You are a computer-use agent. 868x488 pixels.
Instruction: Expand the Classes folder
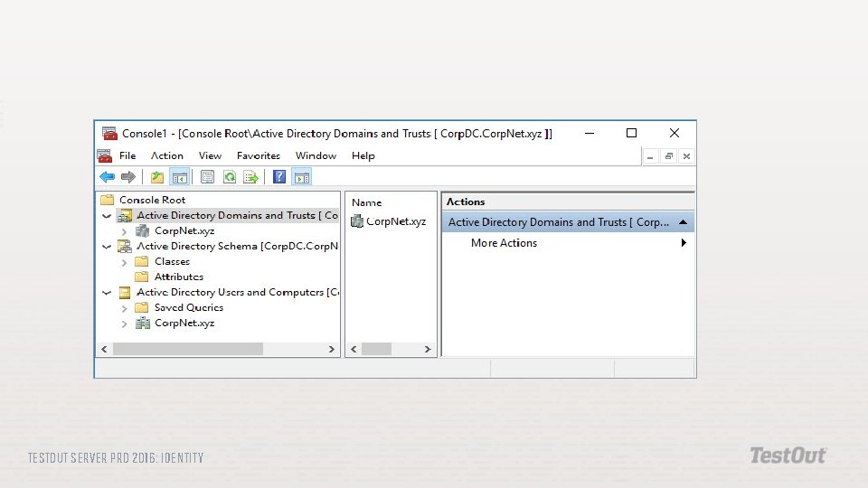click(x=125, y=262)
